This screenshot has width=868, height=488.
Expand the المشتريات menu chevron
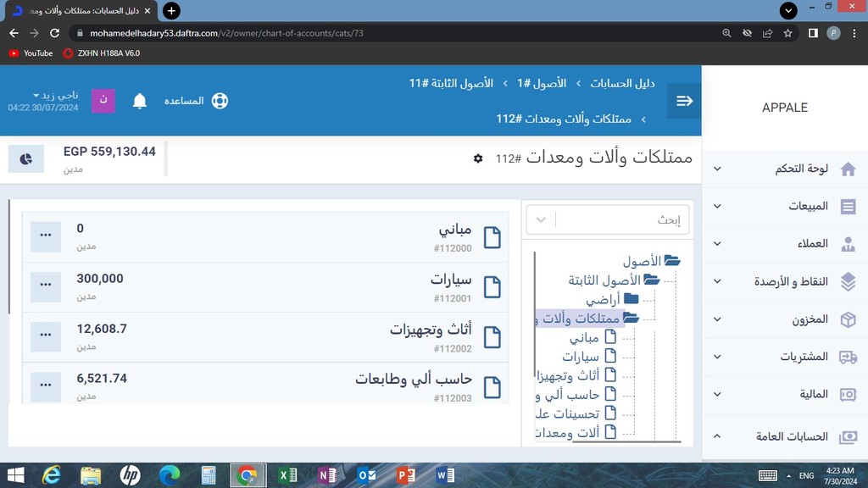point(717,357)
